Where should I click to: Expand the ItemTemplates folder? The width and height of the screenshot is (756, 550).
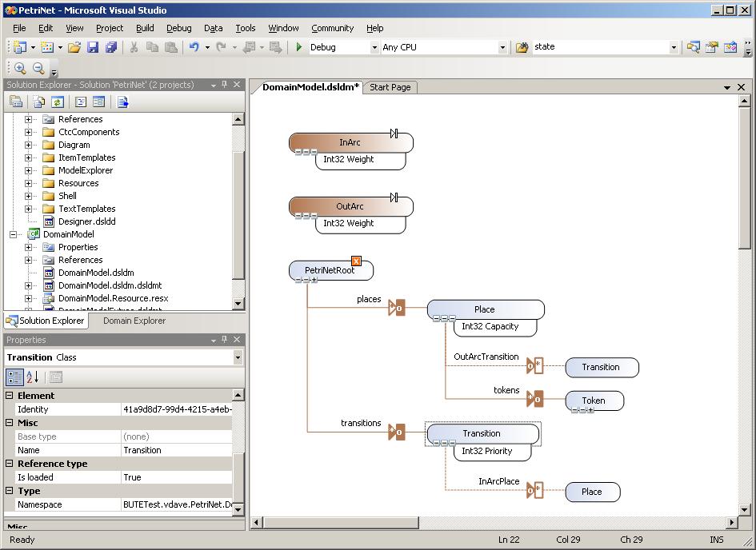point(28,157)
